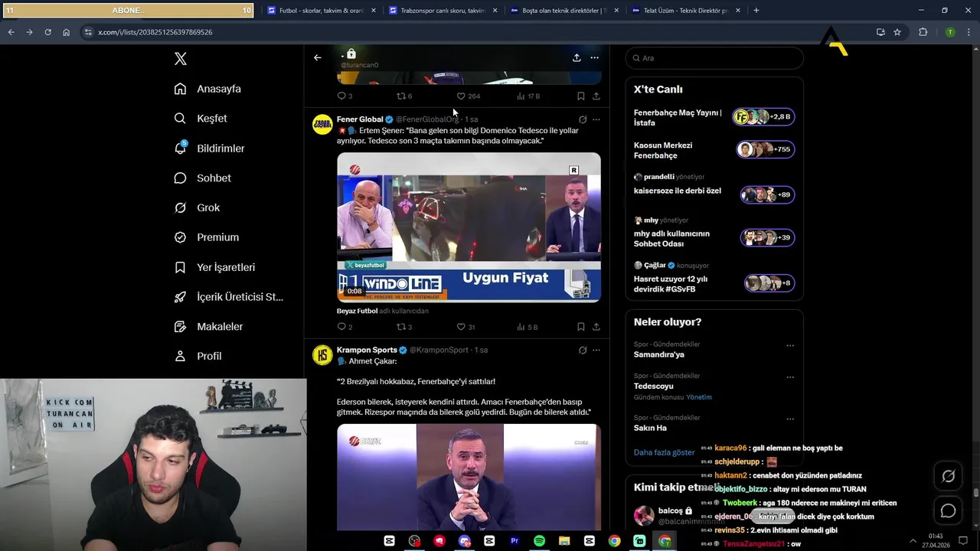Open Spotify from the taskbar
Image resolution: width=980 pixels, height=551 pixels.
pyautogui.click(x=539, y=541)
